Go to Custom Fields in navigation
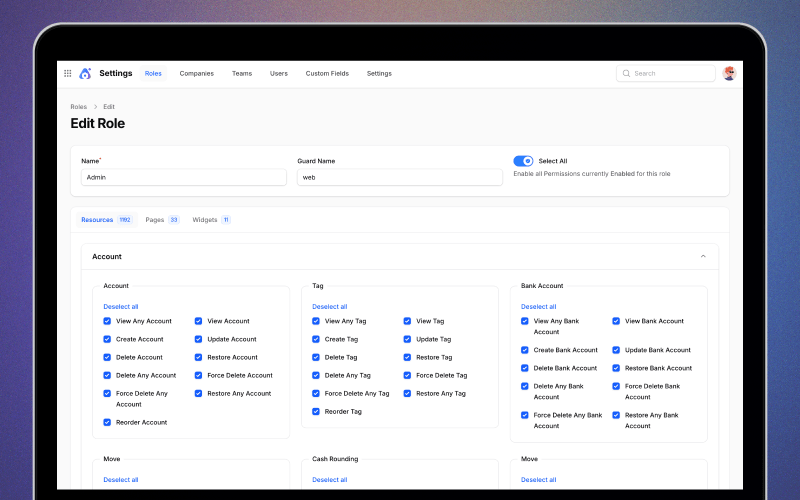Screen dimensions: 800x500 click(x=327, y=73)
